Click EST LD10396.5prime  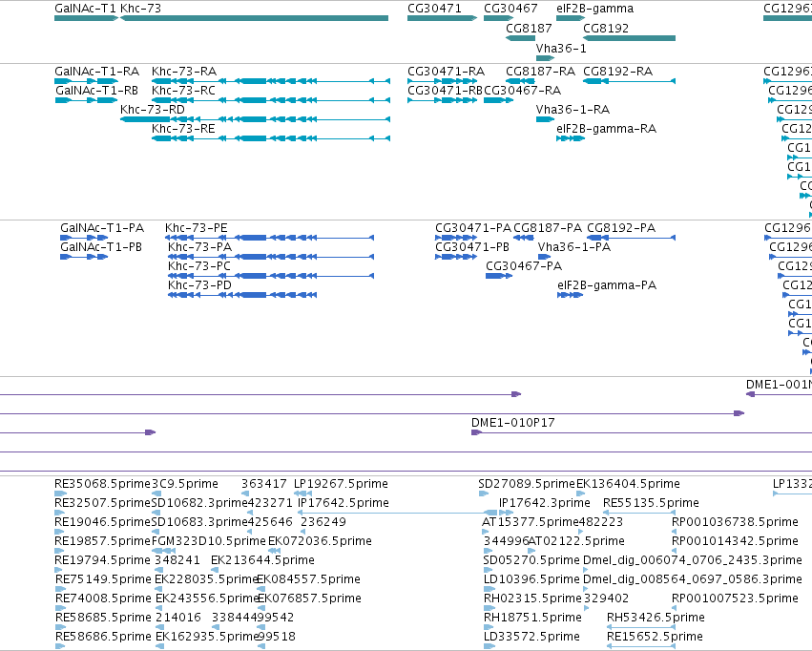489,589
